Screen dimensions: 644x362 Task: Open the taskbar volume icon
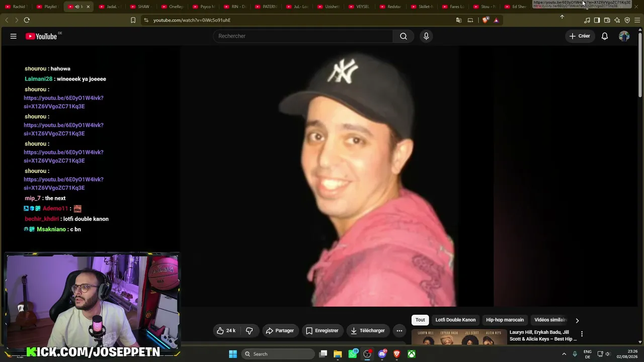pos(607,354)
